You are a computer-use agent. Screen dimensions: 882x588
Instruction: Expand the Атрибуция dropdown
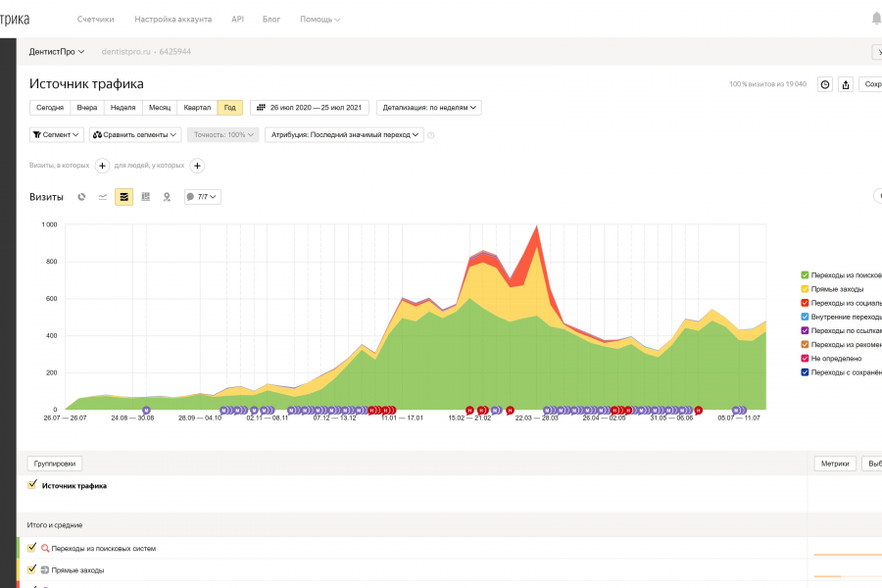click(x=344, y=134)
